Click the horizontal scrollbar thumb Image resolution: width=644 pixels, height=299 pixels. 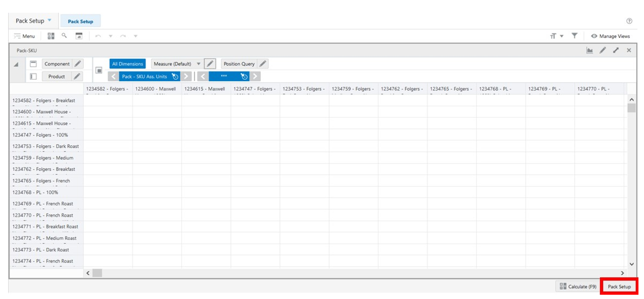point(97,273)
